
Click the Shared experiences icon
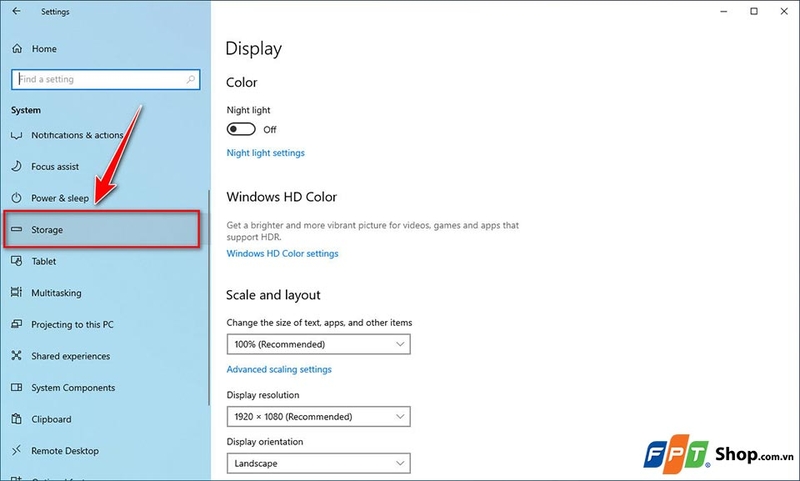pyautogui.click(x=16, y=356)
